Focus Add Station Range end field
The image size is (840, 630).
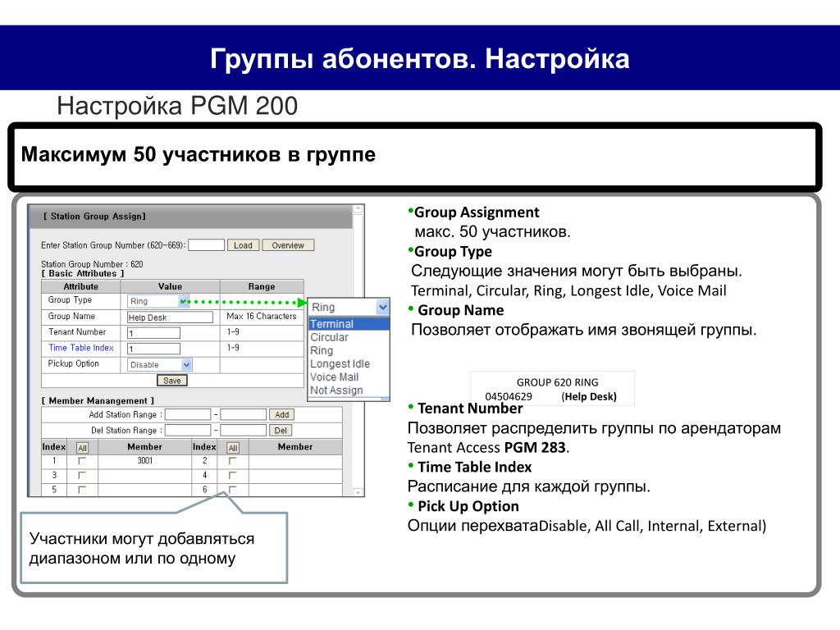coord(243,414)
